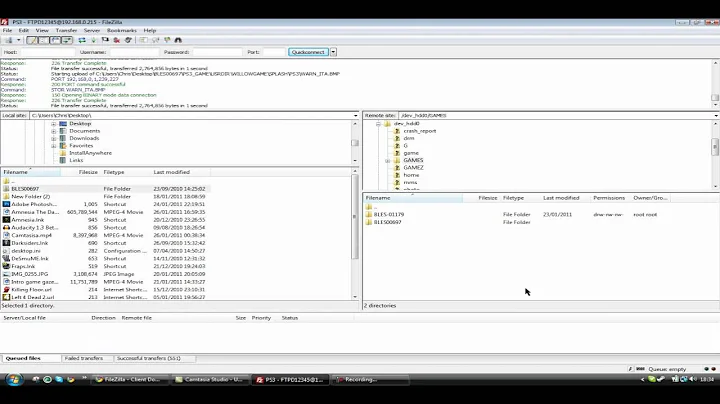720x404 pixels.
Task: Select the New Folder (2) local folder
Action: coord(106,196)
